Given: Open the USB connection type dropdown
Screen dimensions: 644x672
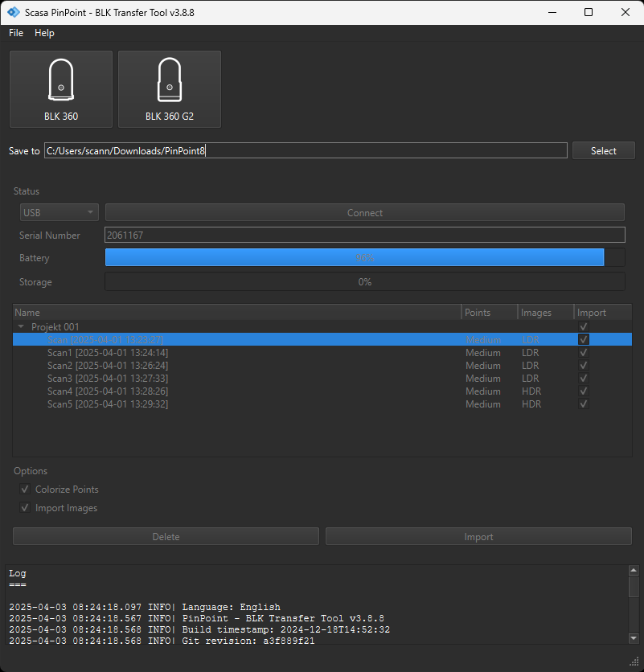Looking at the screenshot, I should pyautogui.click(x=59, y=212).
